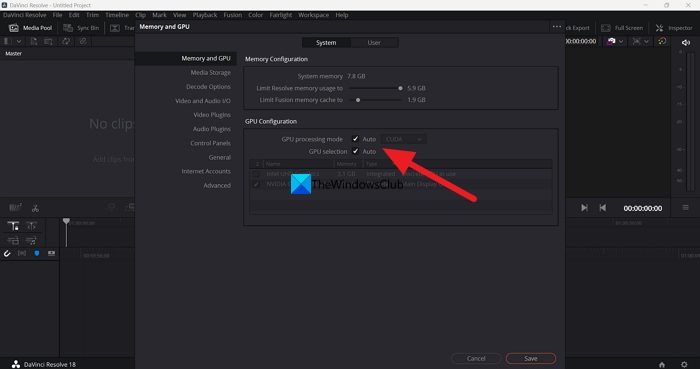Click the sync clips icon in Media Pool
This screenshot has height=369, width=700.
pyautogui.click(x=66, y=41)
